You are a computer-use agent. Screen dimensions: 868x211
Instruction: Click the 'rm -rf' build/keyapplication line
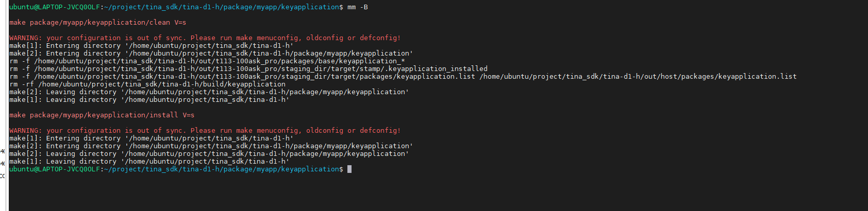tap(147, 84)
